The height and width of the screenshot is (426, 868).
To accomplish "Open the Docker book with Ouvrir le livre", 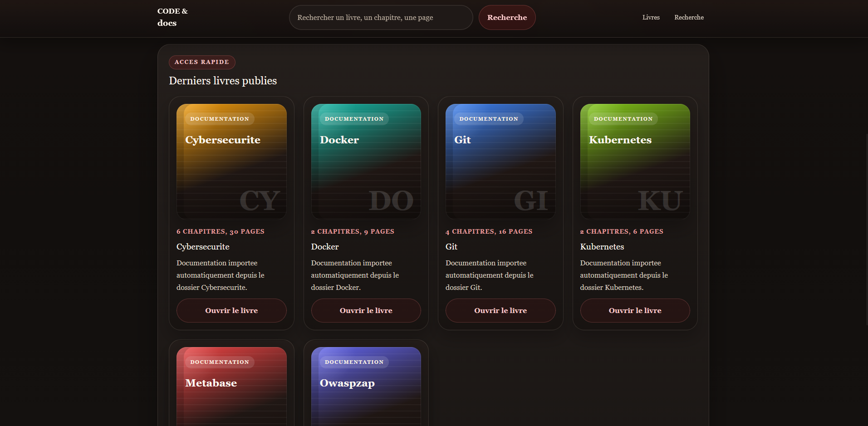I will pos(366,311).
